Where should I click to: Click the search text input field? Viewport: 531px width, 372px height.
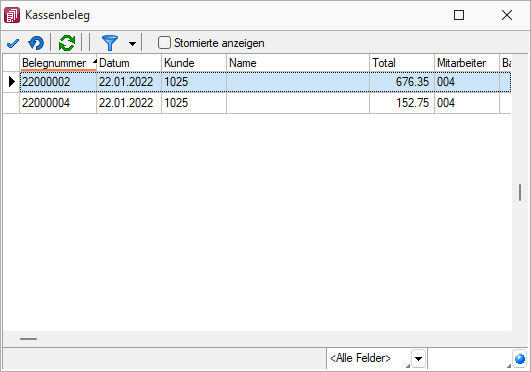[x=469, y=358]
